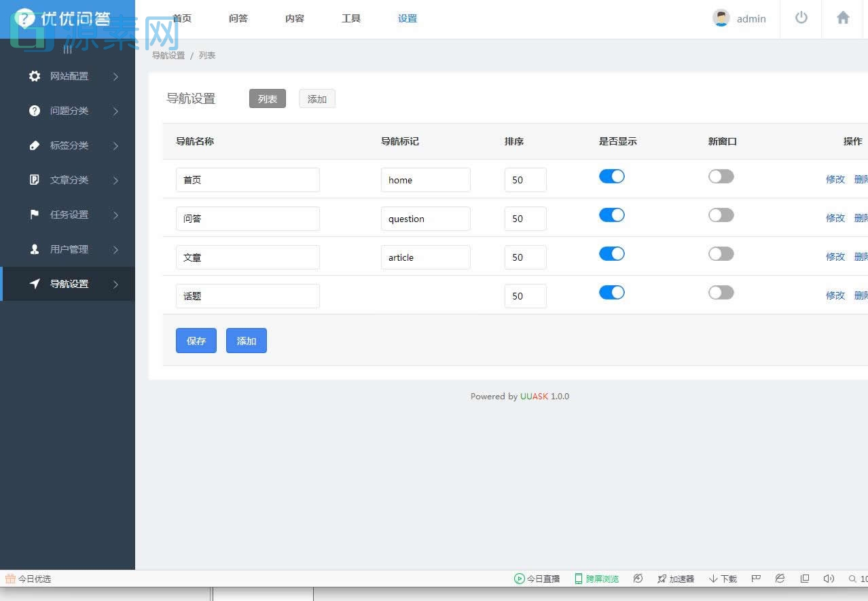Screen dimensions: 868x601
Task: Click the 修改 link on the 话题 row
Action: tap(835, 295)
